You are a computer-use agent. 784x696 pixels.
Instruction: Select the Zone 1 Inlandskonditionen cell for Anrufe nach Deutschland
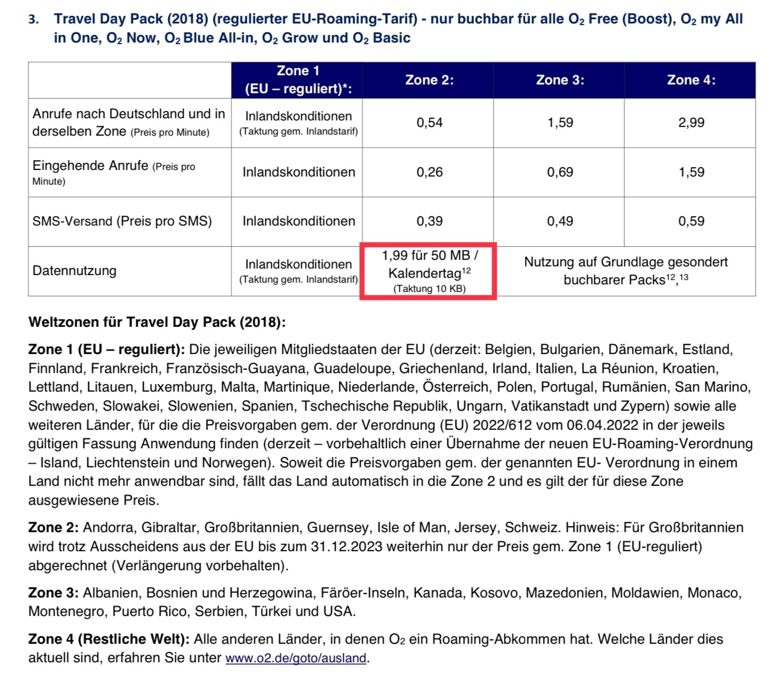tap(297, 123)
